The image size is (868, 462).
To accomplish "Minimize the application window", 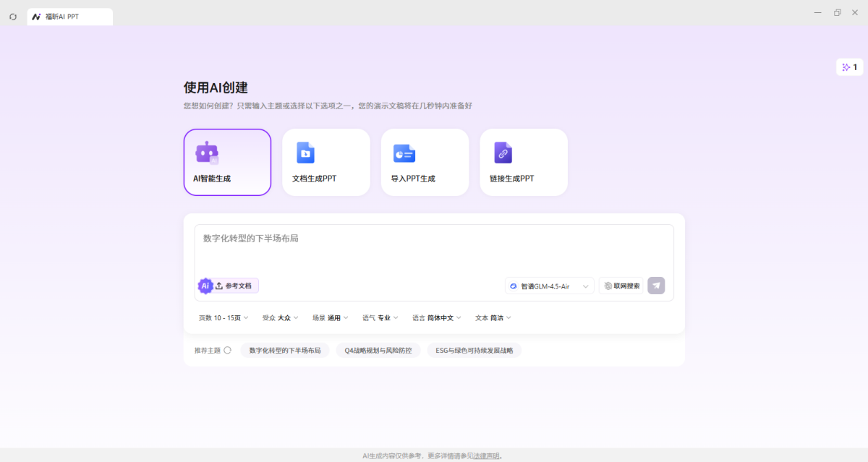I will 817,12.
